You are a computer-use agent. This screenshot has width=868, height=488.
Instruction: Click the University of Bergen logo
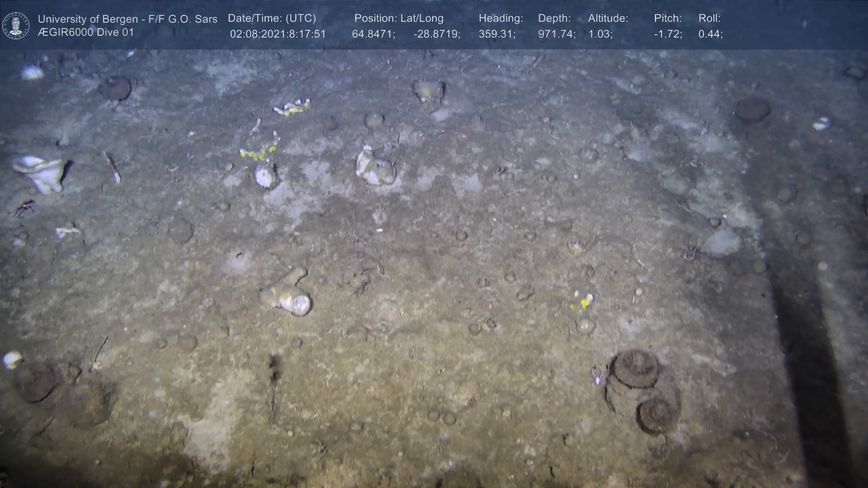pyautogui.click(x=16, y=25)
